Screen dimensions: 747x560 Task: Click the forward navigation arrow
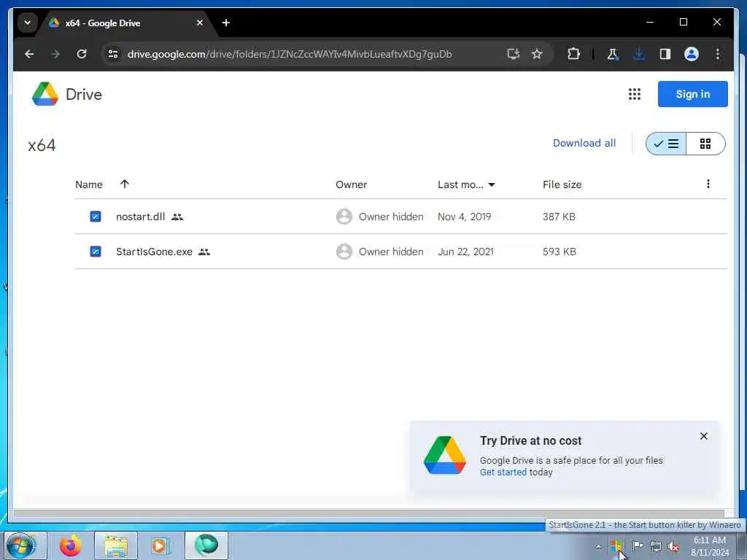[x=55, y=54]
